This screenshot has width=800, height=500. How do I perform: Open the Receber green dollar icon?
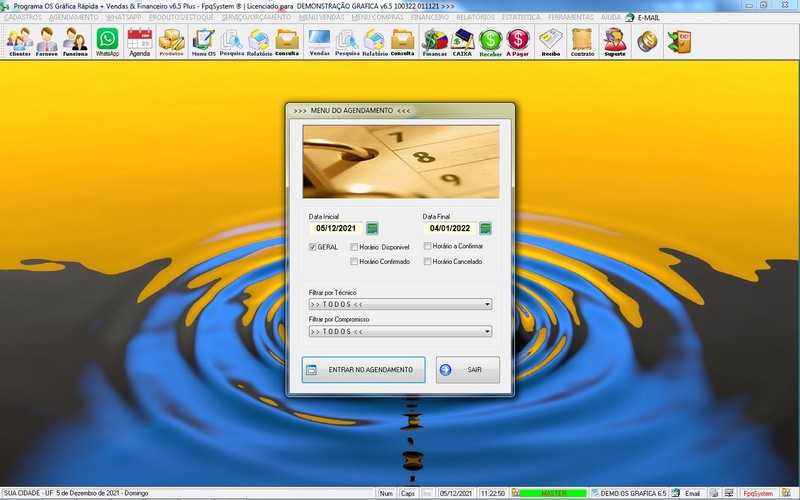pyautogui.click(x=490, y=42)
